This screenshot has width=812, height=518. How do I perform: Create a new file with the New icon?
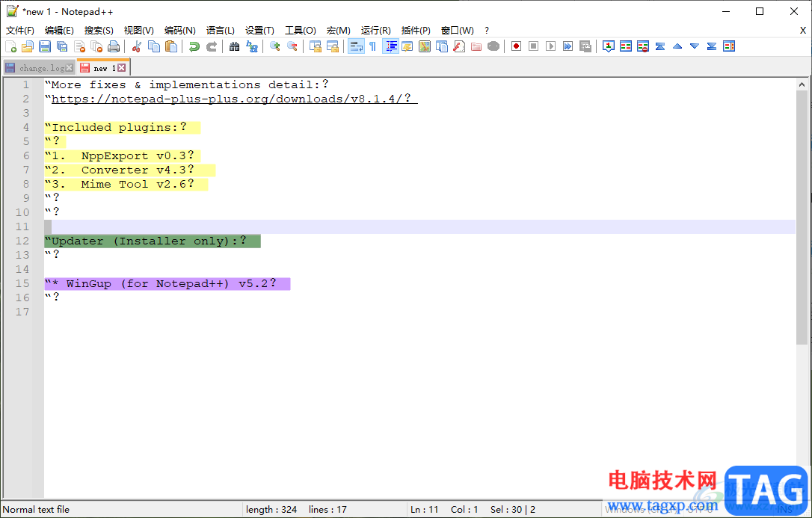pyautogui.click(x=10, y=46)
